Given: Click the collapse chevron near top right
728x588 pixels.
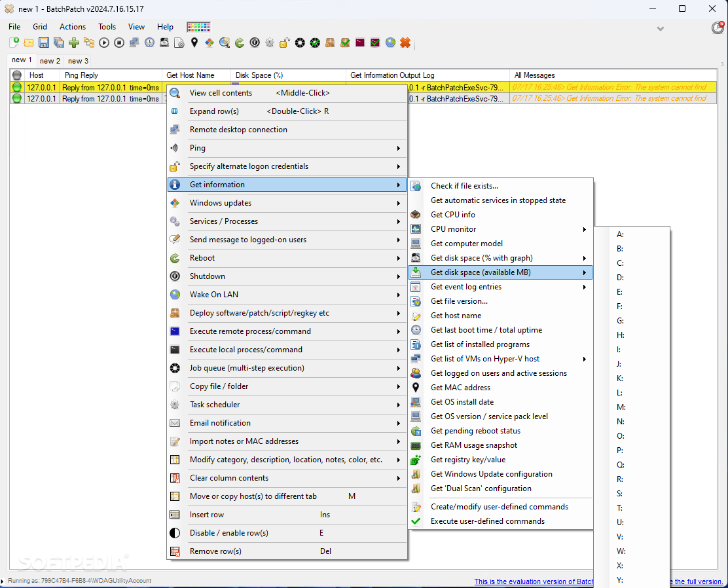Looking at the screenshot, I should coord(660,29).
